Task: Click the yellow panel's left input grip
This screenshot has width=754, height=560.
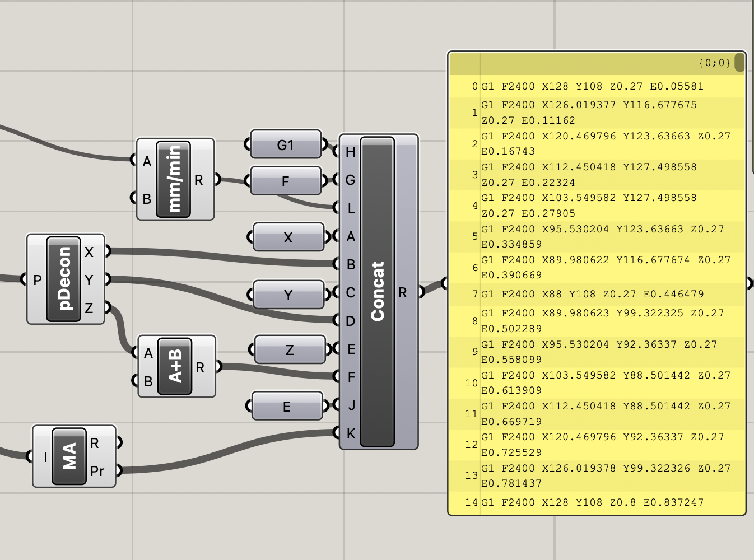Action: [x=445, y=283]
